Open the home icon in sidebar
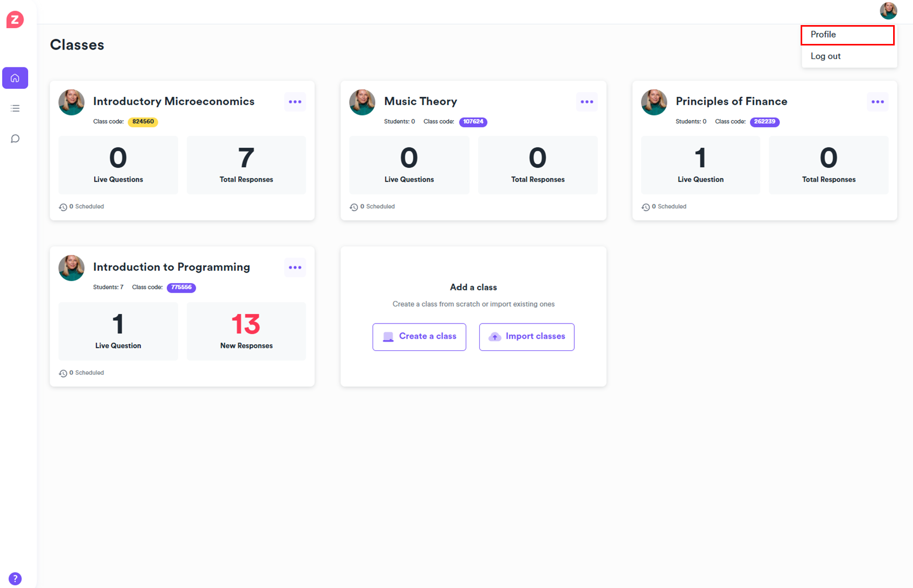 click(x=15, y=78)
